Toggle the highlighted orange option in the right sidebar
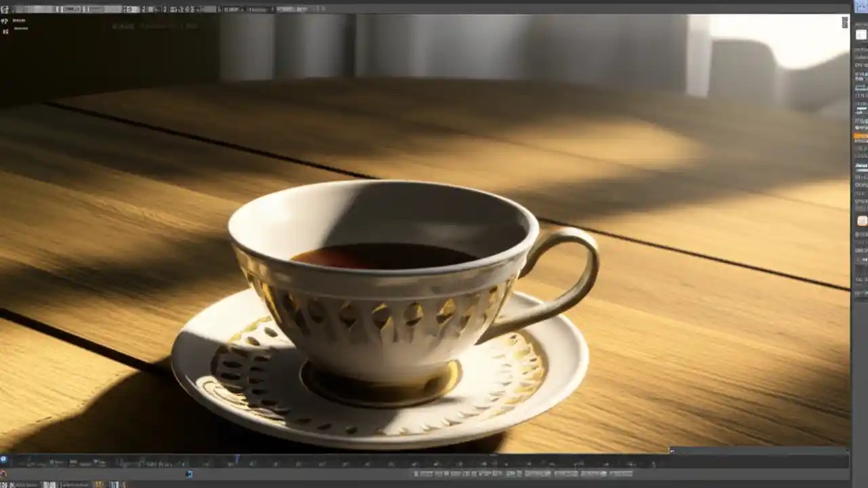 (x=860, y=136)
